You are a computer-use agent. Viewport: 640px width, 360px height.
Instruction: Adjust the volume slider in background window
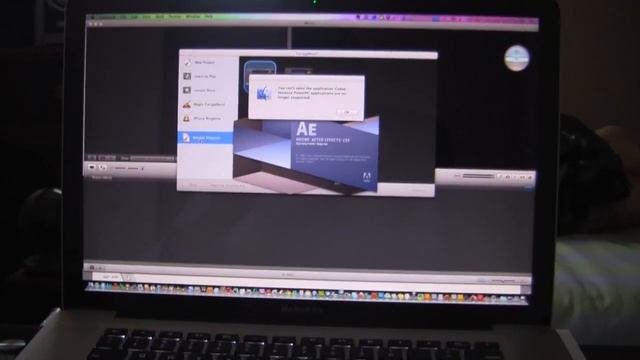(478, 176)
